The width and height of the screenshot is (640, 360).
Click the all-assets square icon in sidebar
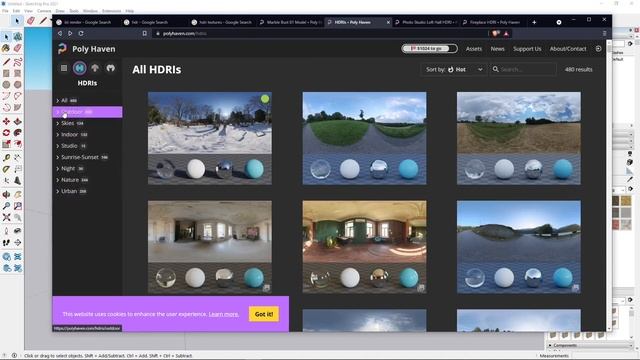(64, 68)
